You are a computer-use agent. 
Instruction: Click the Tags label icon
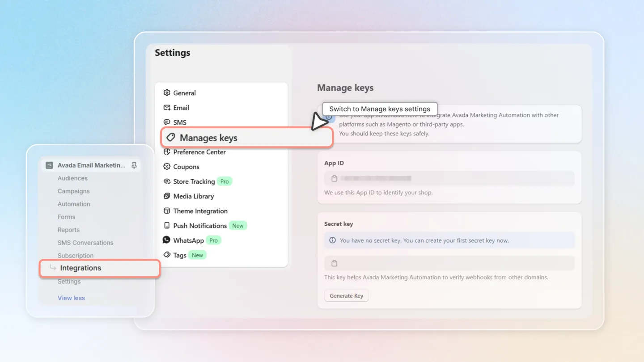tap(167, 255)
